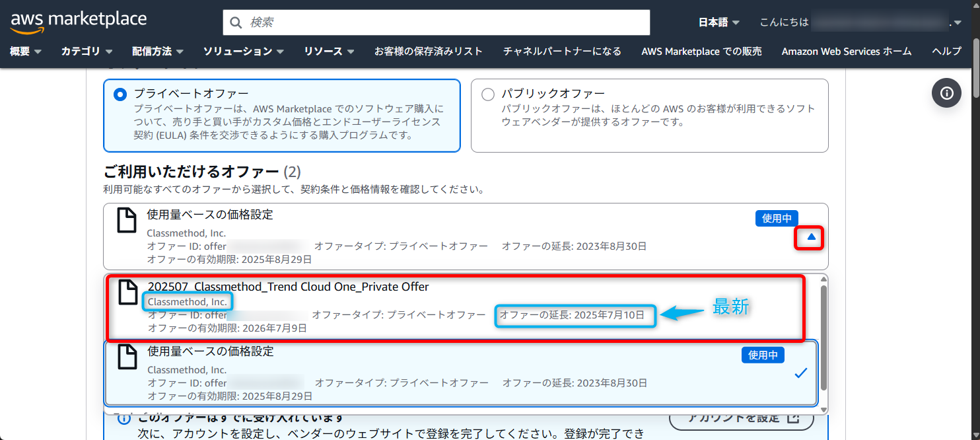Viewport: 980px width, 440px height.
Task: Expand the リソース menu
Action: click(x=330, y=51)
